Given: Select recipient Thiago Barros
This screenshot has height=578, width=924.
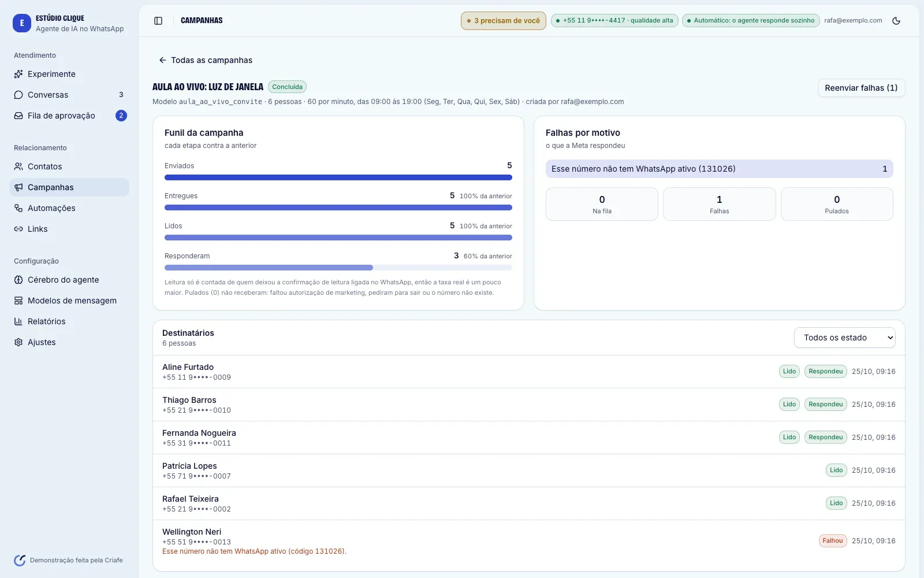Looking at the screenshot, I should [528, 405].
